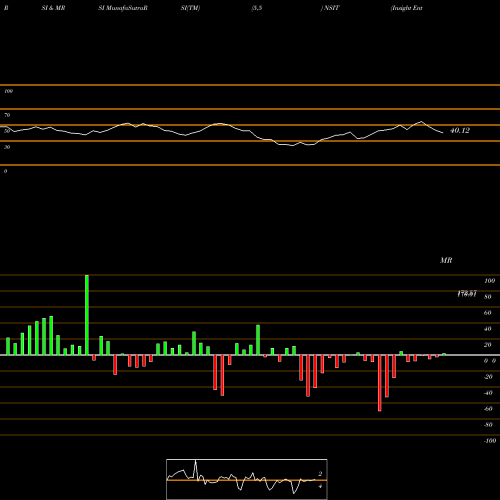Click the 100 axis label on the RSI chart
Screen dimensions: 500x500
tap(8, 91)
